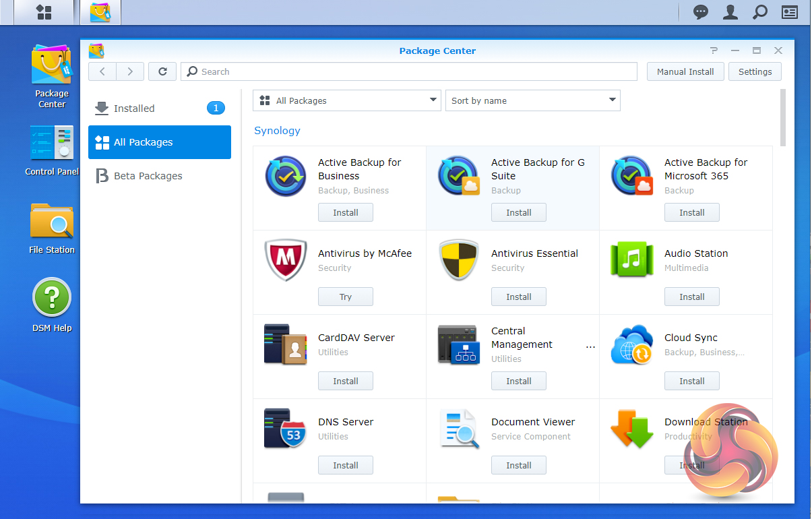The height and width of the screenshot is (519, 812).
Task: Click the Manual Install button
Action: click(685, 71)
